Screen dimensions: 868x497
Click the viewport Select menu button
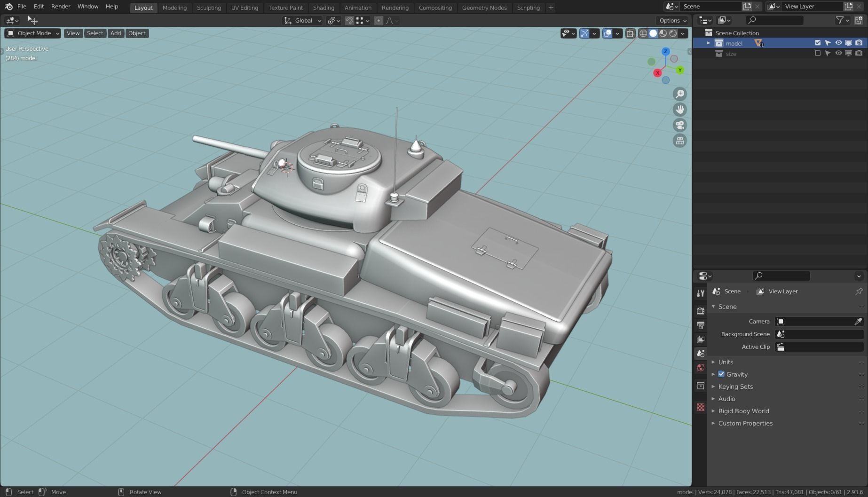tap(95, 33)
